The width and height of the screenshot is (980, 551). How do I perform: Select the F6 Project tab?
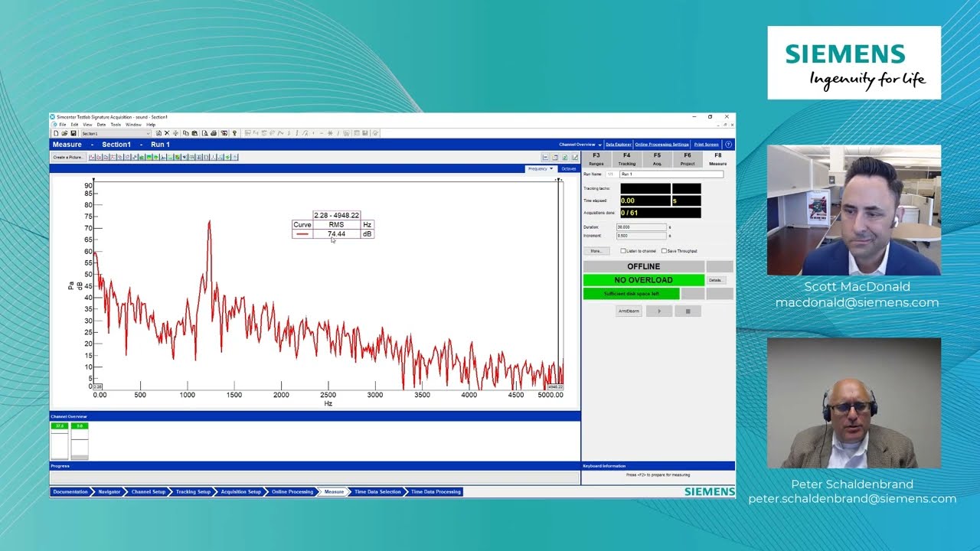[x=688, y=159]
